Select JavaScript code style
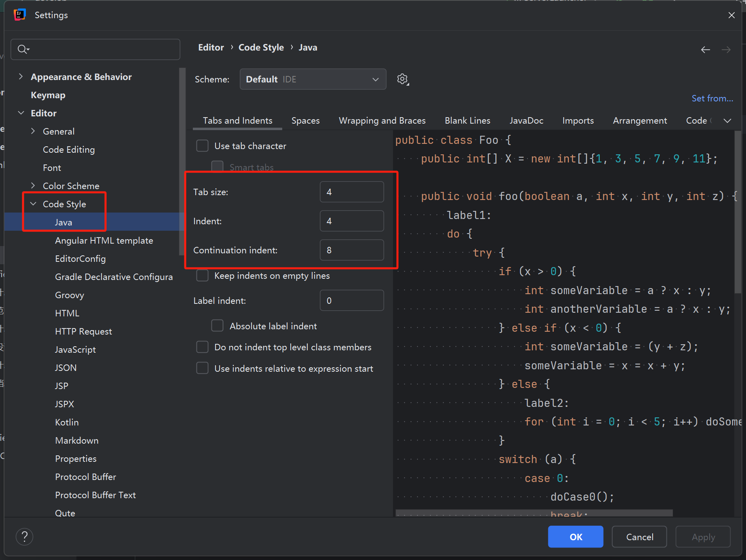Image resolution: width=746 pixels, height=560 pixels. 75,349
